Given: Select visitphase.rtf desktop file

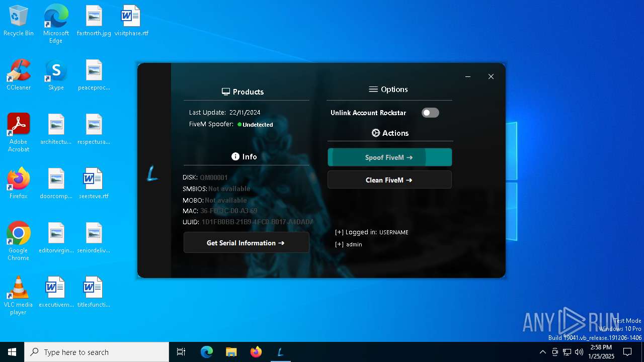Looking at the screenshot, I should click(x=131, y=21).
